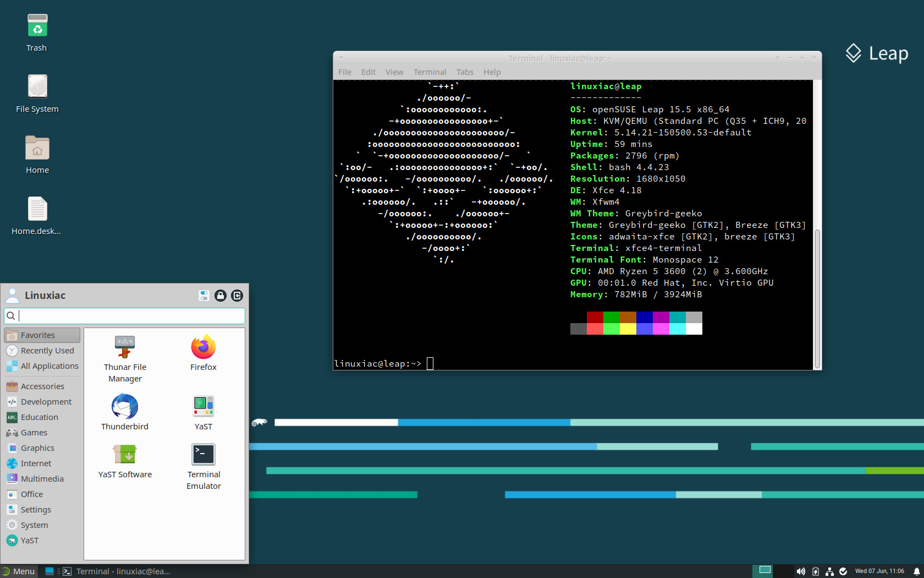Click the linuxiac@leap:~> shell prompt
Viewport: 924px width, 578px height.
point(378,364)
